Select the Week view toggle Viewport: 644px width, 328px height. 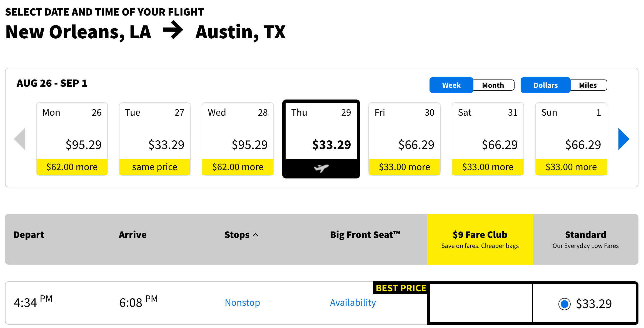(451, 85)
